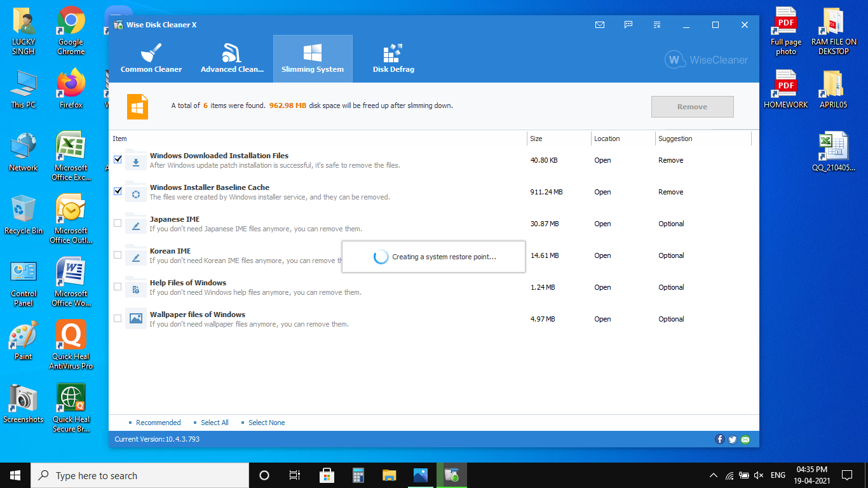Open Calculator from taskbar
Screen dimensions: 868x488
click(358, 475)
